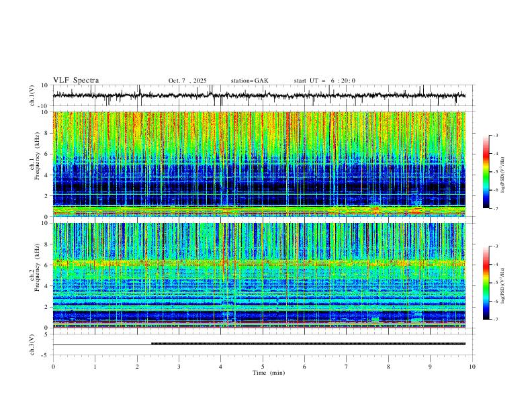
Task: Click the ch.2 colorbar 'log(PSD)' label
Action: pyautogui.click(x=502, y=286)
